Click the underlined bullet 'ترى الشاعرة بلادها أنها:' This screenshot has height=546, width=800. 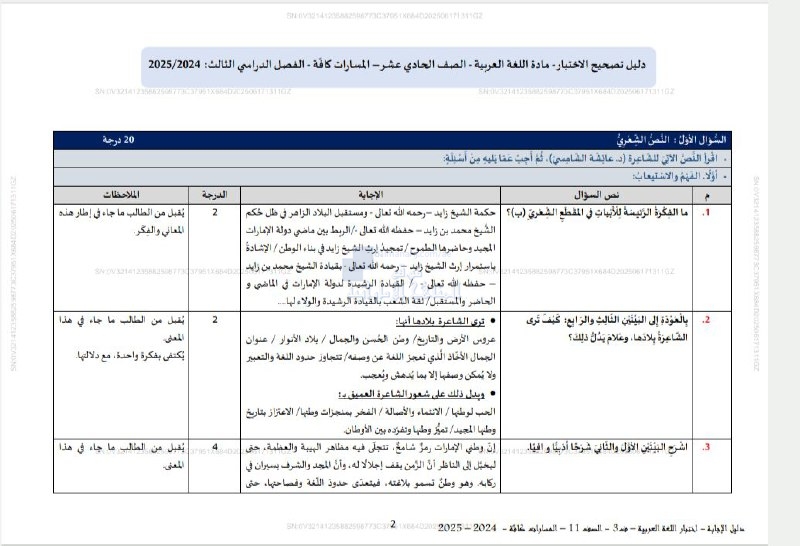tap(440, 321)
